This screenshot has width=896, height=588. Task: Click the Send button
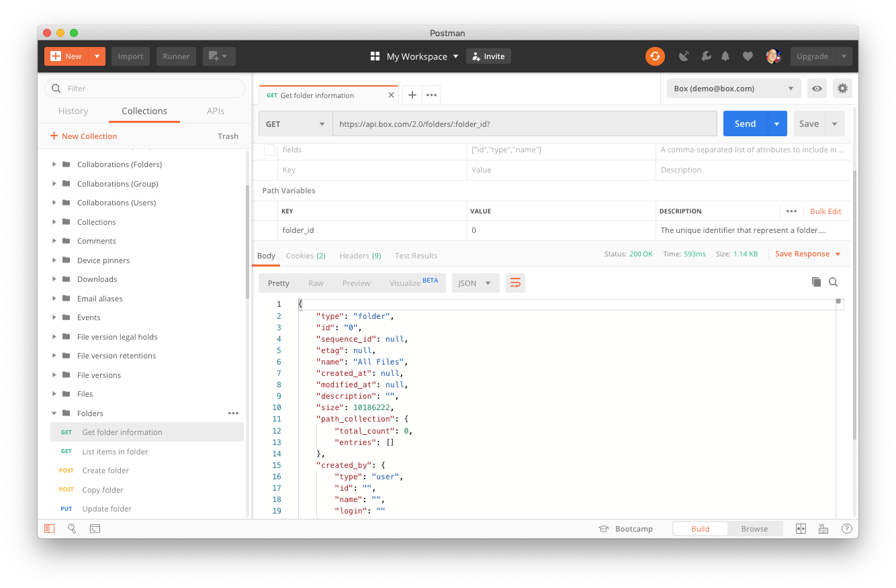[744, 124]
